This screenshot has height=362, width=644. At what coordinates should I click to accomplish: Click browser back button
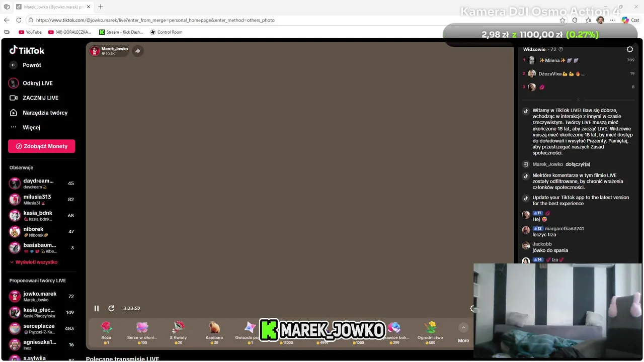click(7, 20)
